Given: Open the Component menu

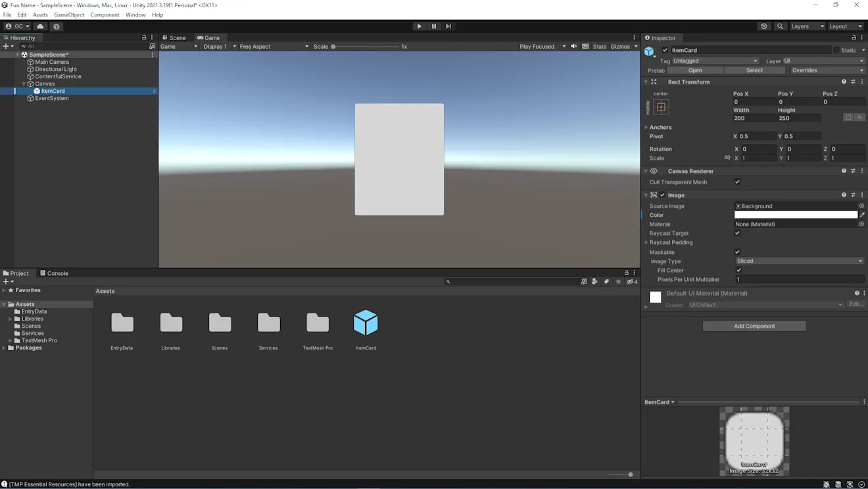Looking at the screenshot, I should (x=105, y=14).
